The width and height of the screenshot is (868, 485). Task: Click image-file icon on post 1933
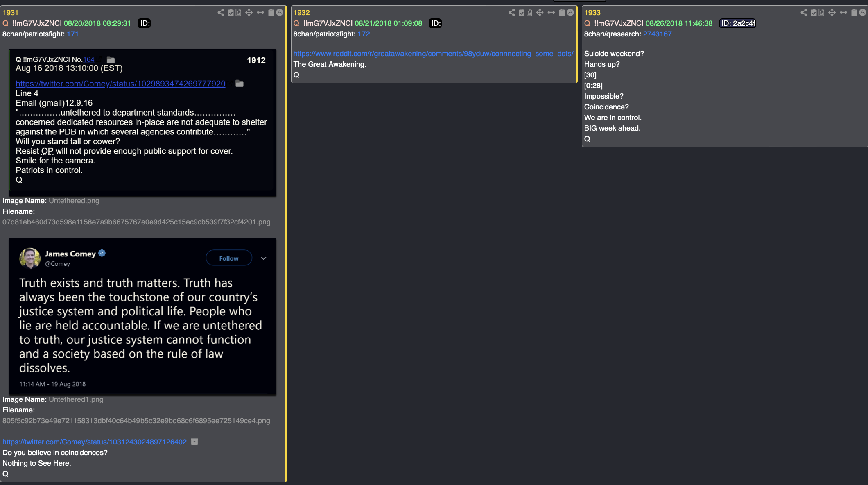(x=821, y=13)
